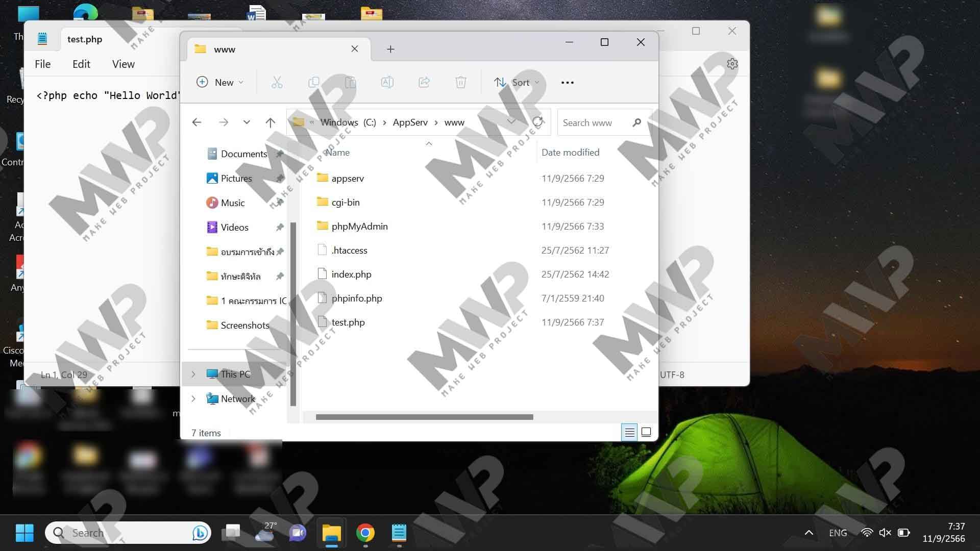
Task: Switch to details list view
Action: 629,432
